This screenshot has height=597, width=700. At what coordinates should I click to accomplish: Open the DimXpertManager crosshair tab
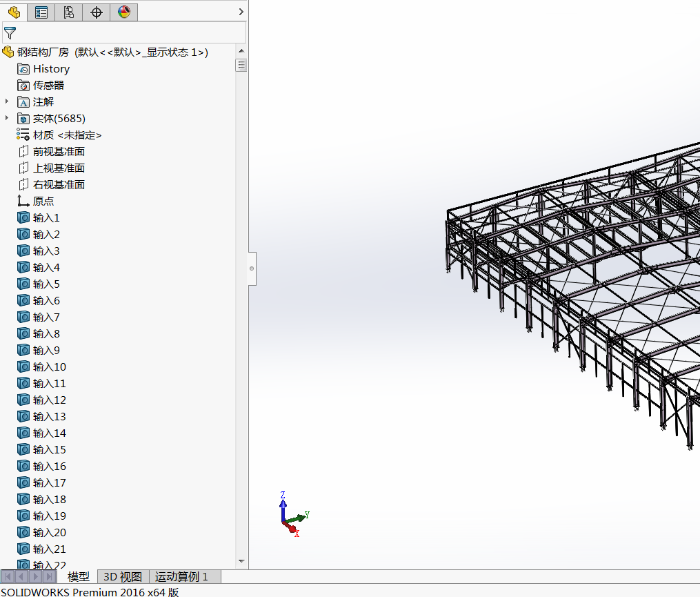click(x=97, y=12)
